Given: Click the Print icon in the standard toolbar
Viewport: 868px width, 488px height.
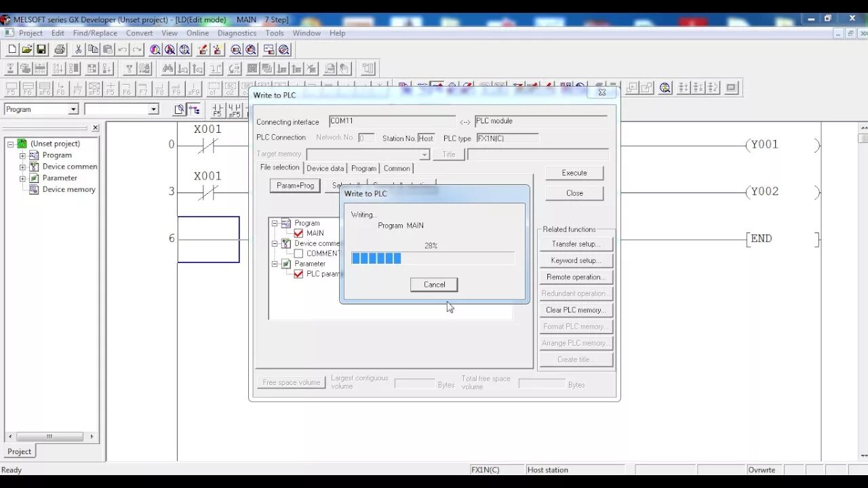Looking at the screenshot, I should pos(59,49).
